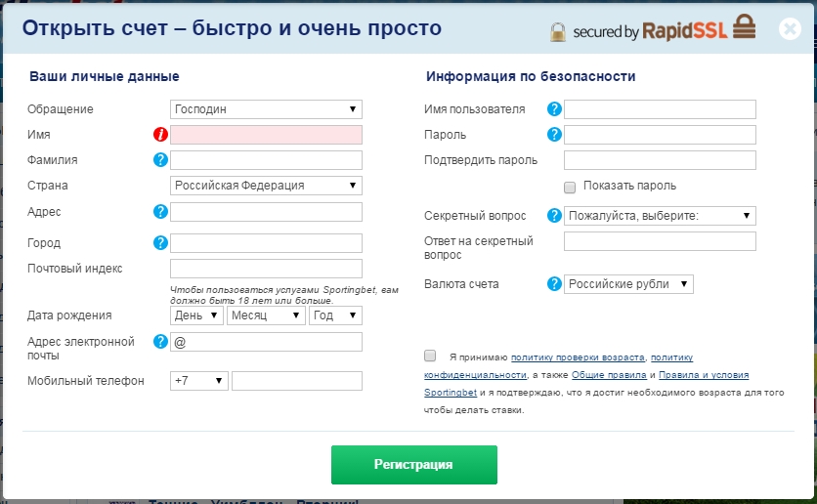817x504 pixels.
Task: Click the help icon next to Город
Action: (x=160, y=242)
